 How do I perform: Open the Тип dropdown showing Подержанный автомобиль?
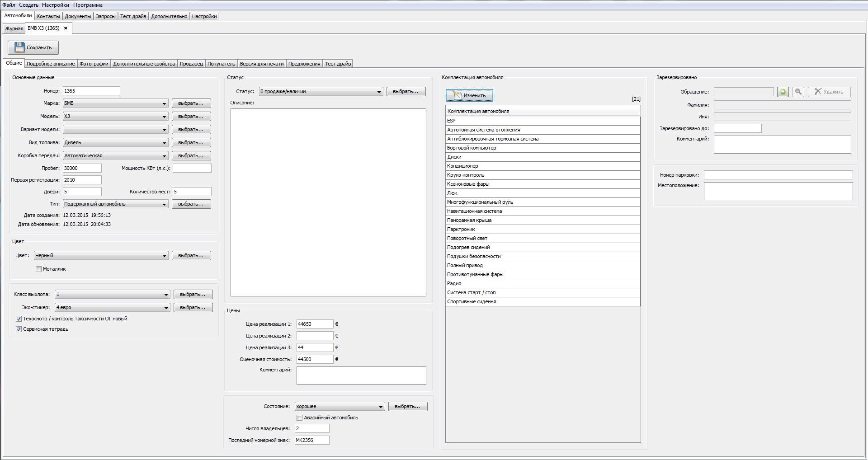pos(116,204)
